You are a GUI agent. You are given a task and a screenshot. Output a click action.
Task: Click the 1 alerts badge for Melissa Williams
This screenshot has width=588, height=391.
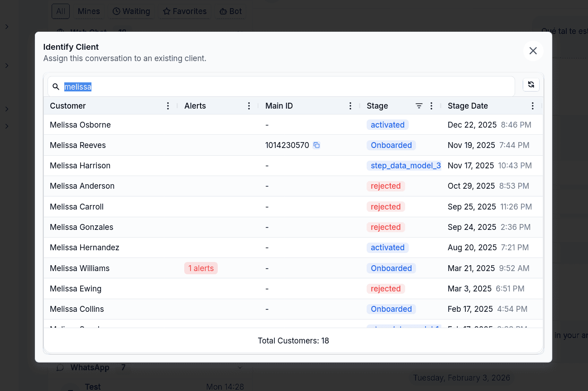tap(201, 268)
